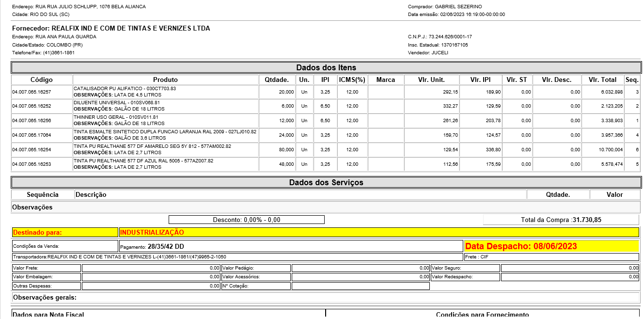Click the 10.700,004 total value cell
This screenshot has height=319, width=644.
point(602,150)
